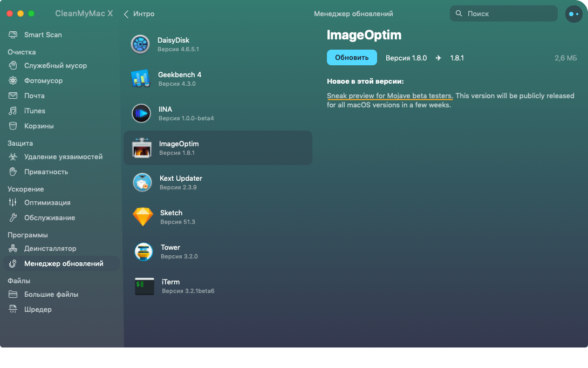Select iTerm Версия 3.2.1beta6 row
The height and width of the screenshot is (368, 588).
coord(218,286)
